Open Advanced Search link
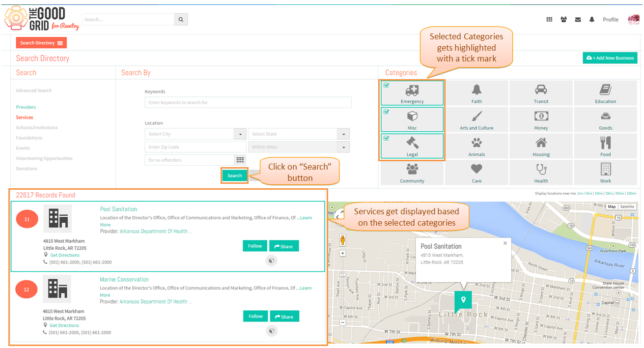Viewport: 644px width, 348px height. pos(33,90)
